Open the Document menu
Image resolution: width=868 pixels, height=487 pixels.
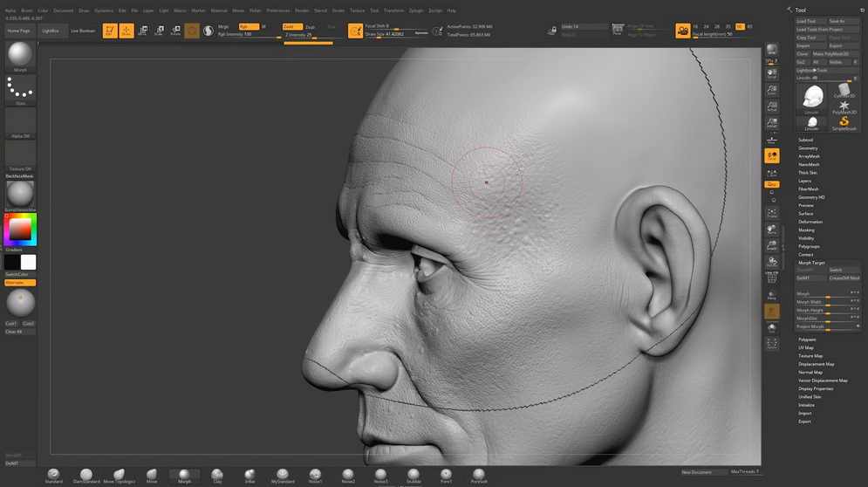click(x=63, y=10)
